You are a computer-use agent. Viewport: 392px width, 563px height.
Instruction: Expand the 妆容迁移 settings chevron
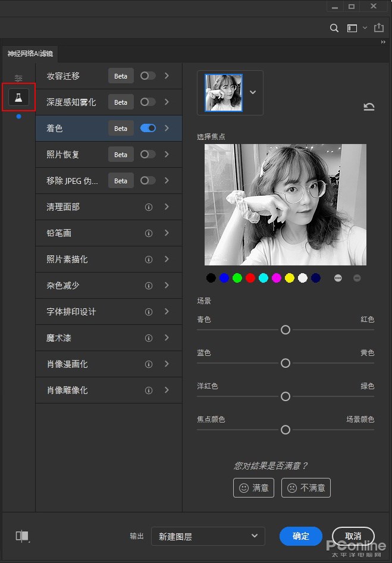click(x=167, y=76)
